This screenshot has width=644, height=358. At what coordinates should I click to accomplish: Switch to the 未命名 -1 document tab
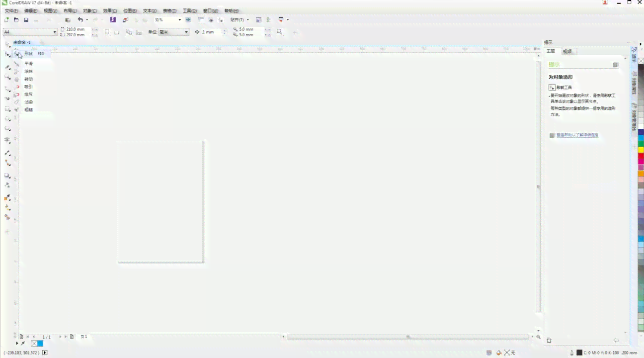(x=22, y=42)
